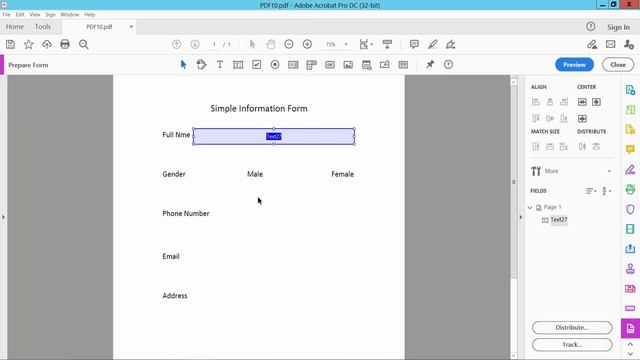Screen dimensions: 640x360
Task: Choose Edit Text & Images tool
Action: click(x=201, y=64)
